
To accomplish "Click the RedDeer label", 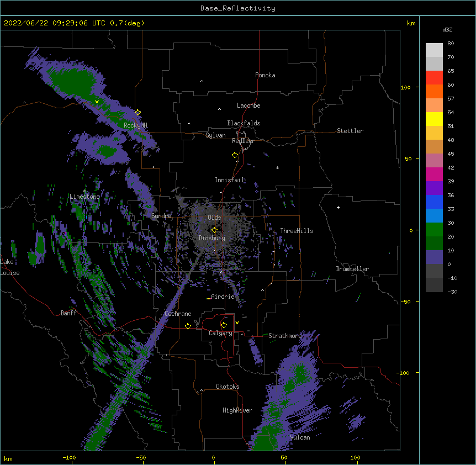I will 243,141.
